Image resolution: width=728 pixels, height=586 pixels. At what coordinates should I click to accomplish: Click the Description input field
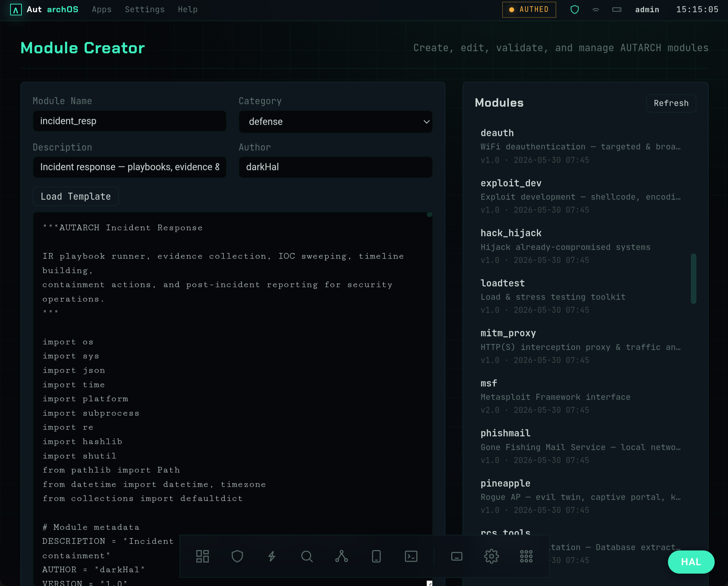click(130, 167)
